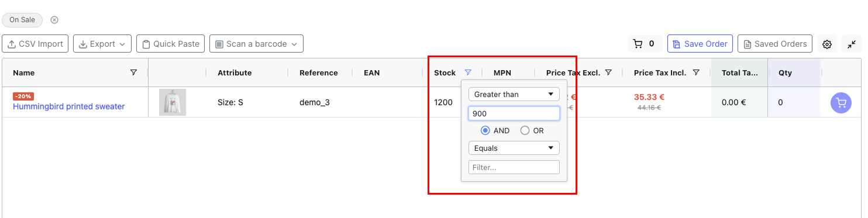Click the 35.33 € price
The image size is (868, 218).
649,97
